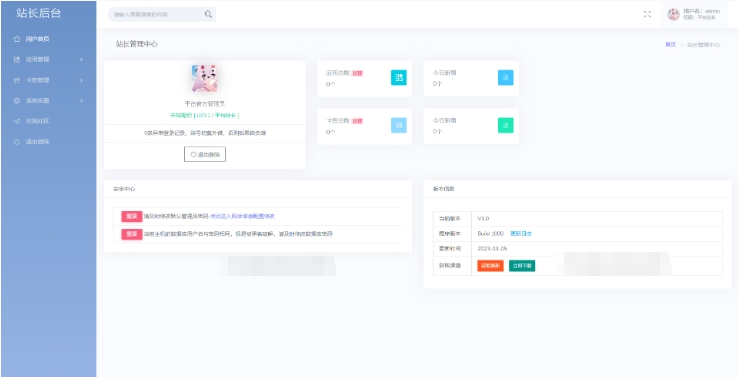This screenshot has width=744, height=377.
Task: Click the V1.0 version value
Action: tap(483, 219)
